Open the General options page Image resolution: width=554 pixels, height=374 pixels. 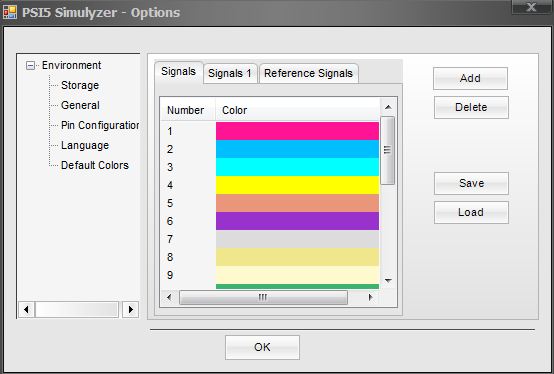pos(80,105)
